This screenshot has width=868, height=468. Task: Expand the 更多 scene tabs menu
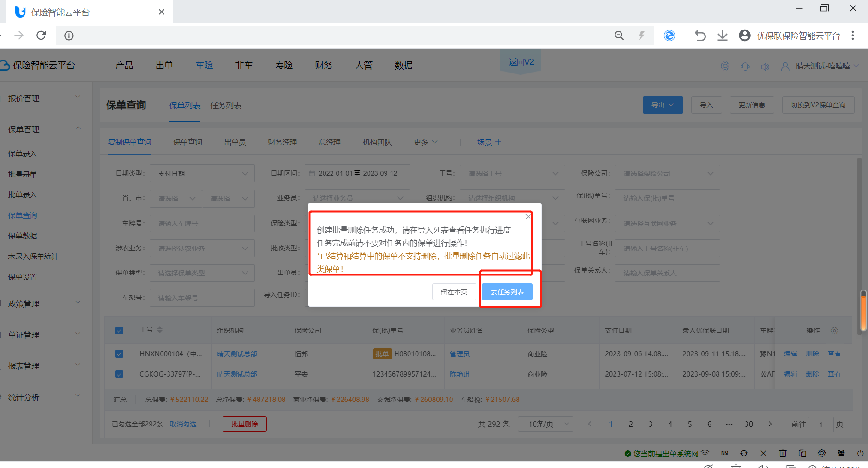click(x=425, y=142)
